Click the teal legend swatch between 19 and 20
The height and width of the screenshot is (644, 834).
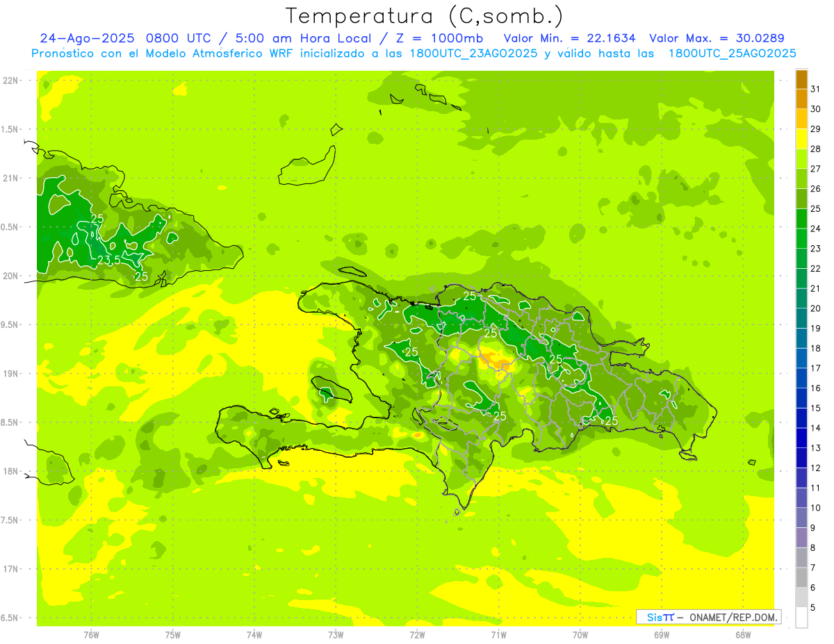click(x=801, y=319)
